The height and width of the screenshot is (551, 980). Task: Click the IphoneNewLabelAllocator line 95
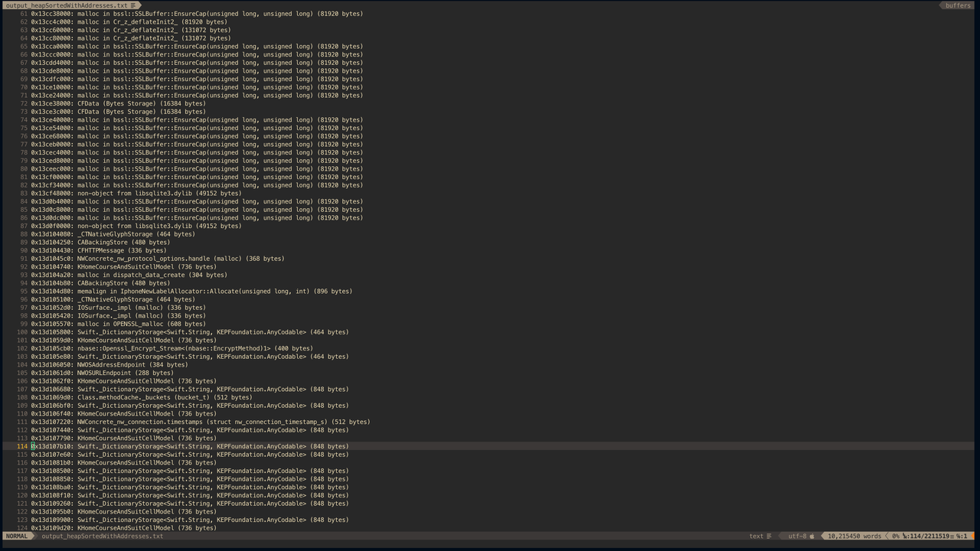tap(214, 292)
